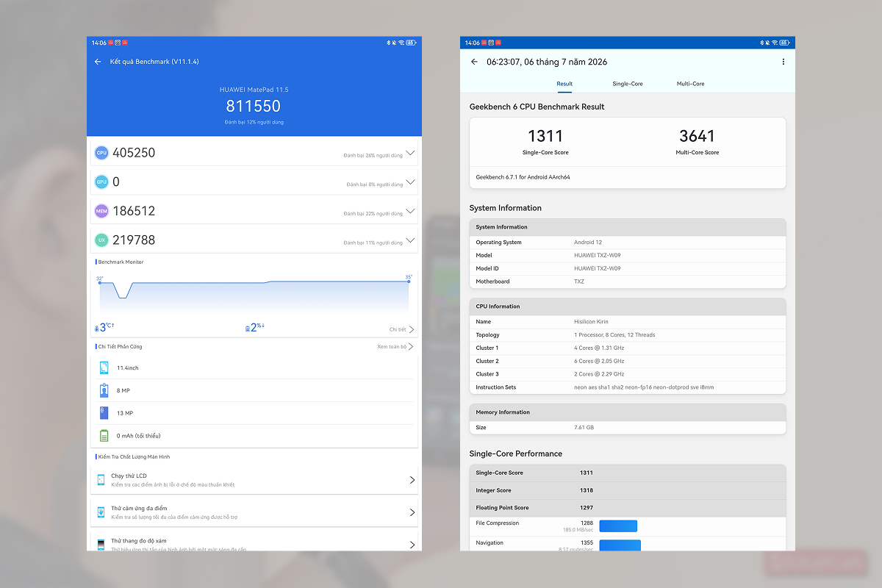This screenshot has width=882, height=588.
Task: Open Thử thang đo độ xám chevron
Action: tap(412, 545)
